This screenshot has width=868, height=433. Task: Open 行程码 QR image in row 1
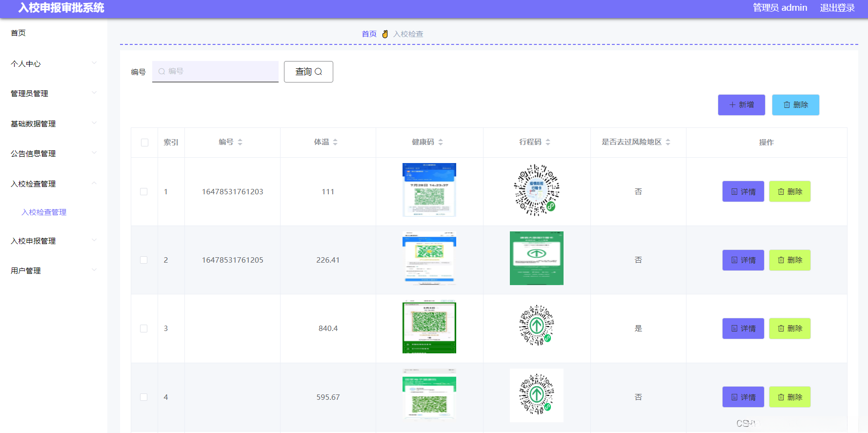[537, 190]
